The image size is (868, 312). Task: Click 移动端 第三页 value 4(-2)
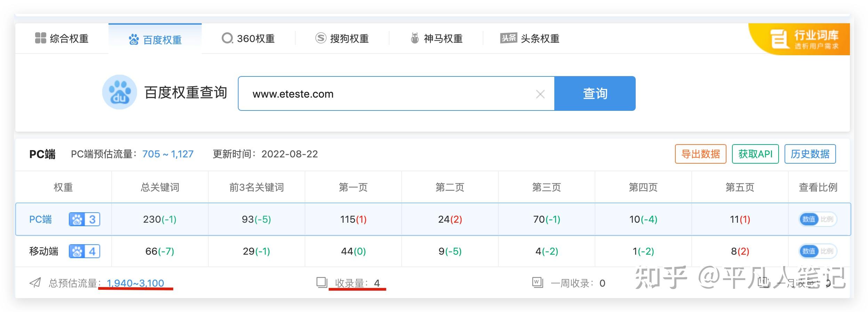(x=547, y=251)
